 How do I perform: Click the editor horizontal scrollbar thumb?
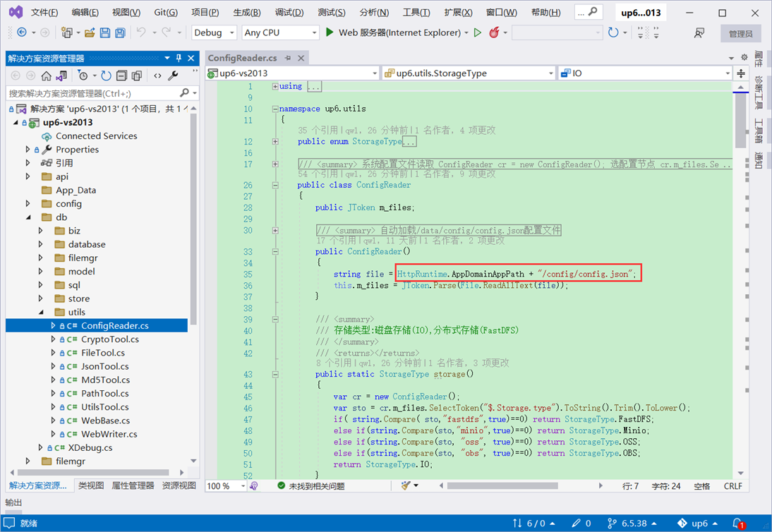(502, 485)
